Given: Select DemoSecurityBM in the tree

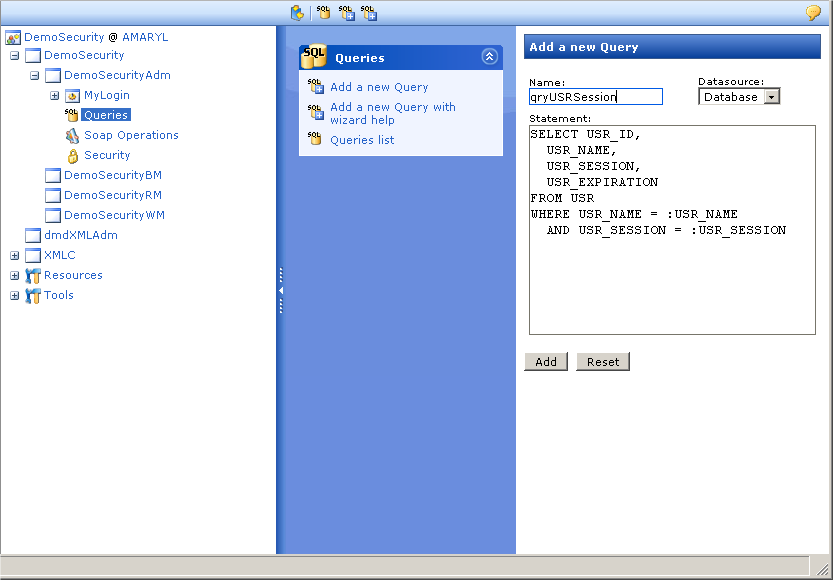Looking at the screenshot, I should tap(112, 175).
